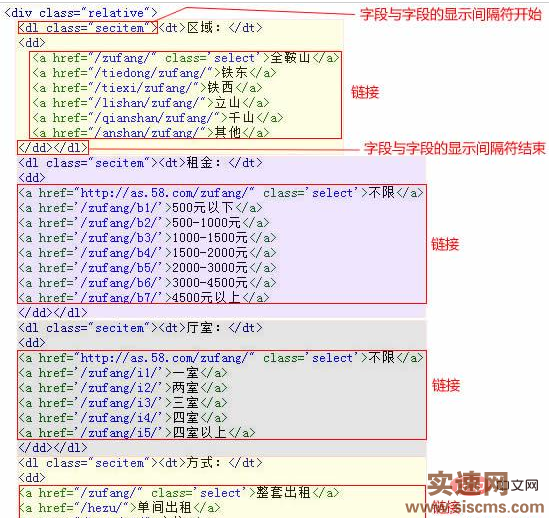Select the 四室以上 i5 code line
549x518 pixels.
pos(137,433)
